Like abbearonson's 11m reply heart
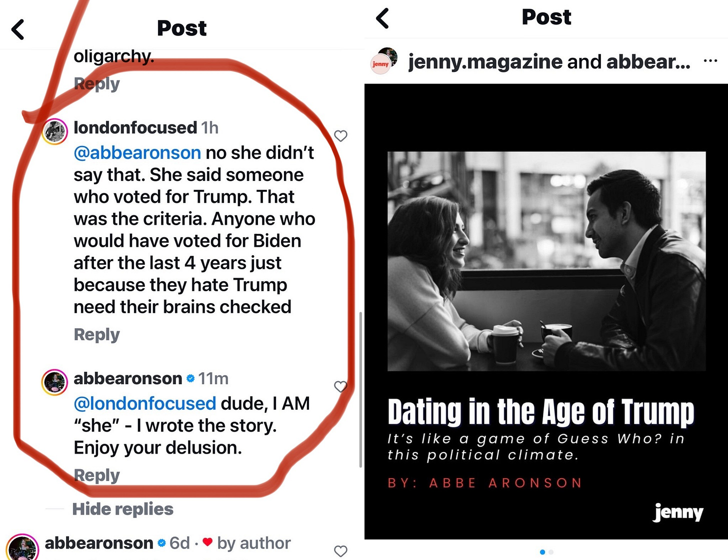The width and height of the screenshot is (728, 560). tap(340, 387)
